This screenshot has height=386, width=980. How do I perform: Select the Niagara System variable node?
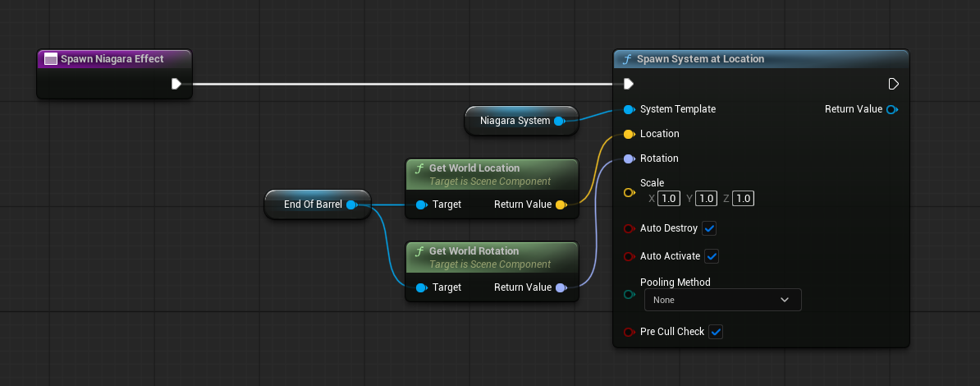(521, 121)
